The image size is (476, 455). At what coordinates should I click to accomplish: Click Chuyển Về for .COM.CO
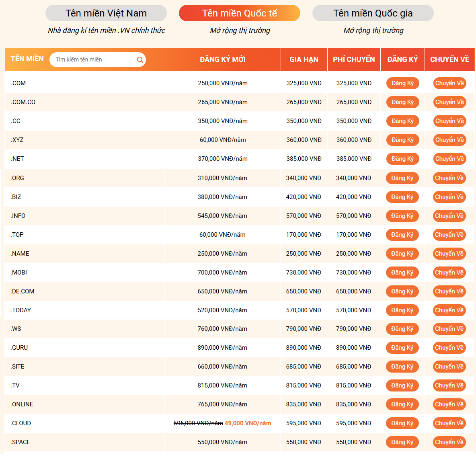449,102
